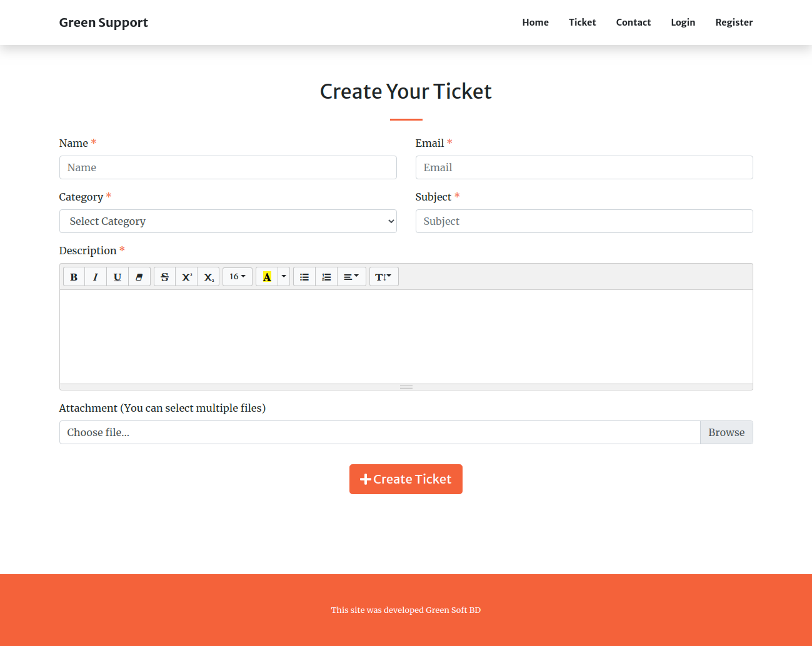Open the line height dropdown

click(384, 277)
